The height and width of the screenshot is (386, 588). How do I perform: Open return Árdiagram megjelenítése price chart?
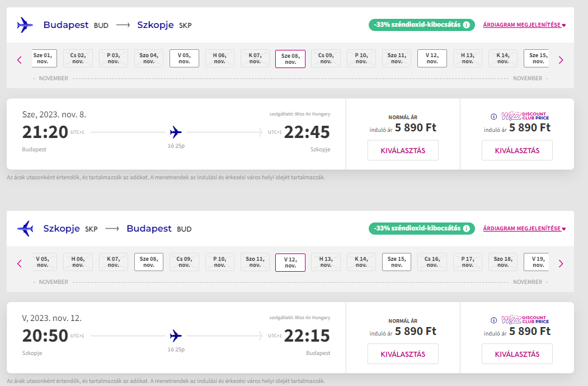(x=524, y=229)
